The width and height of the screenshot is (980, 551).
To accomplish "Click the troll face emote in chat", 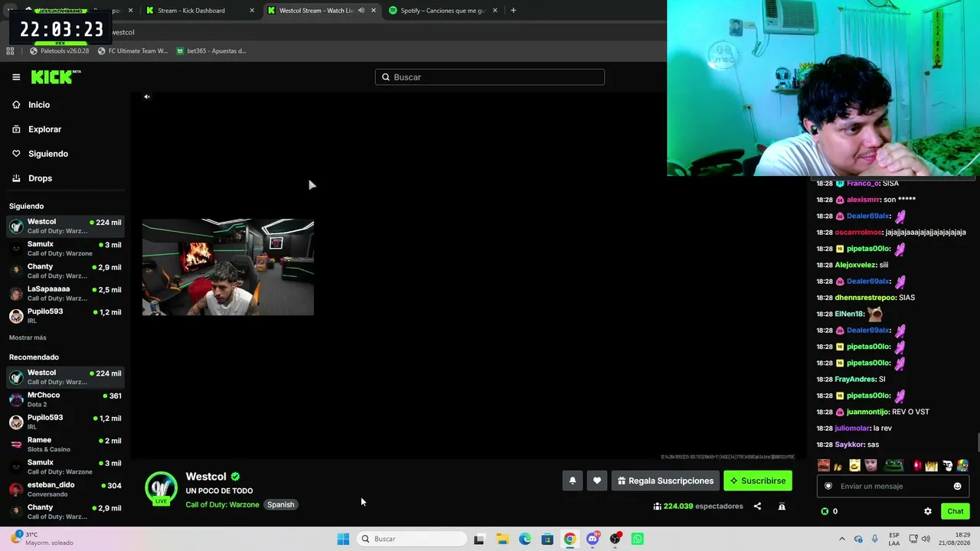I will 948,465.
